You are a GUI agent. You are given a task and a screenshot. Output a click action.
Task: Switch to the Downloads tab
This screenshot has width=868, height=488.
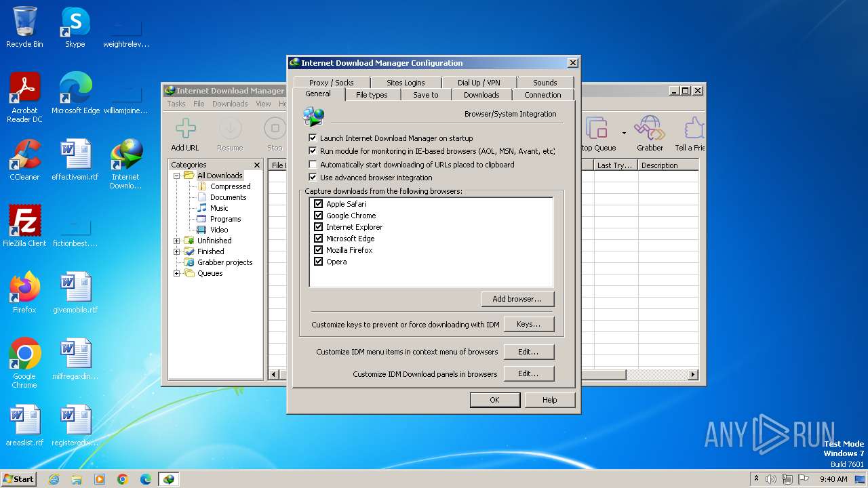click(x=481, y=95)
